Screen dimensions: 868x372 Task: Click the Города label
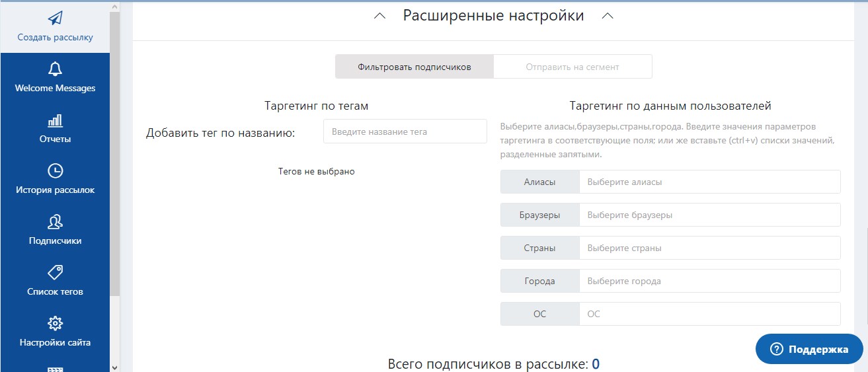539,281
